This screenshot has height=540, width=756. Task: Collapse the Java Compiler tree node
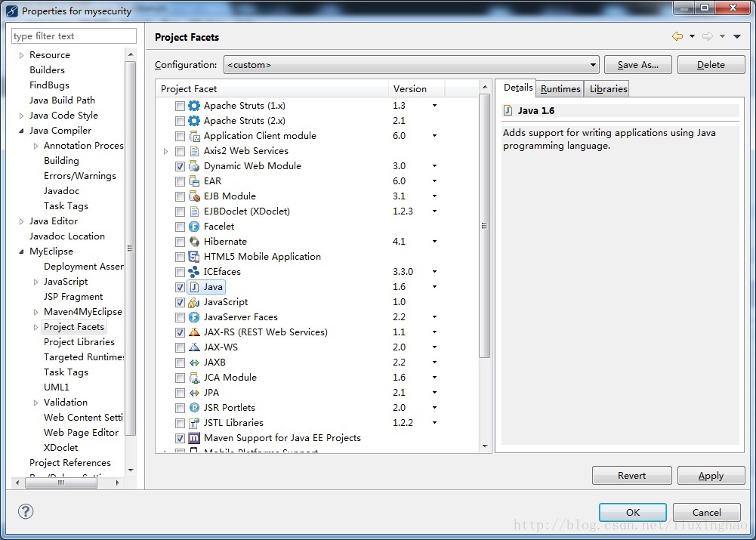point(21,131)
